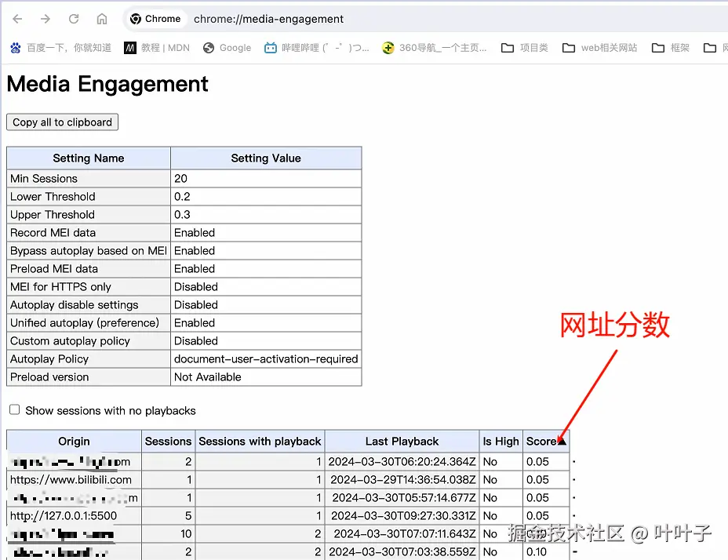Screen dimensions: 728x560
Task: Go back with the browser back arrow
Action: click(17, 19)
